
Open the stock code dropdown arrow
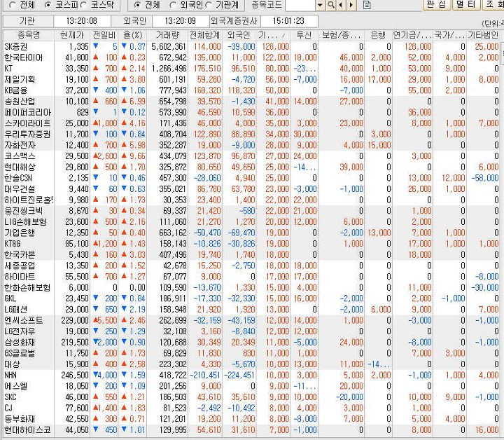point(320,5)
